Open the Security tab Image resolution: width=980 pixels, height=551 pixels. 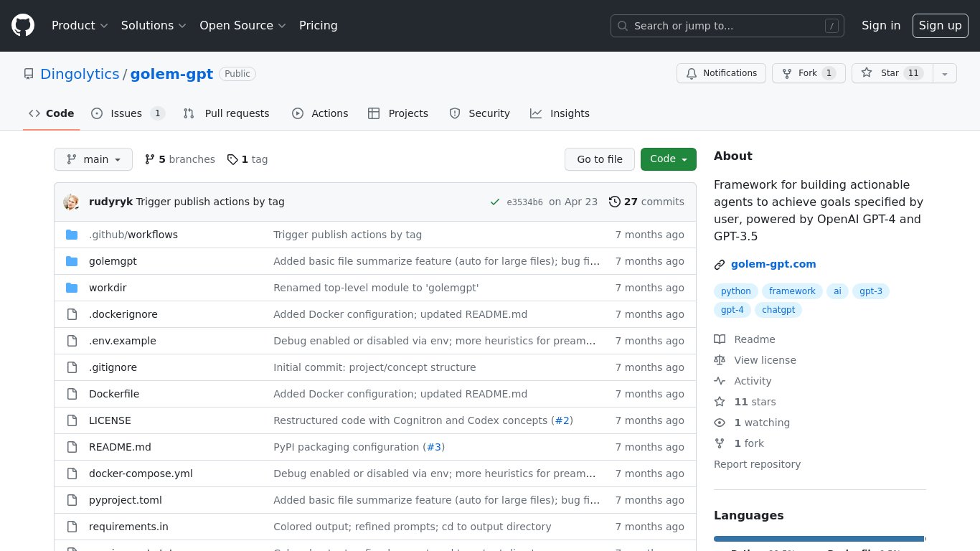[479, 113]
